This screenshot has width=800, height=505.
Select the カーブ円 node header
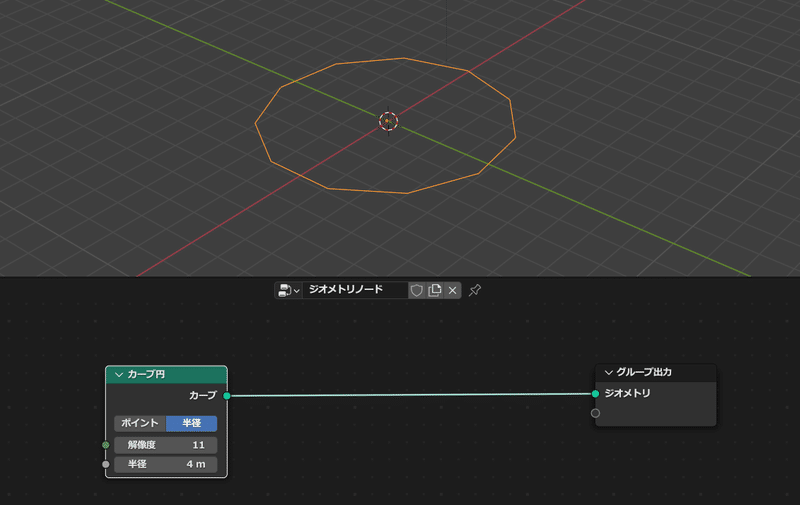(x=166, y=374)
